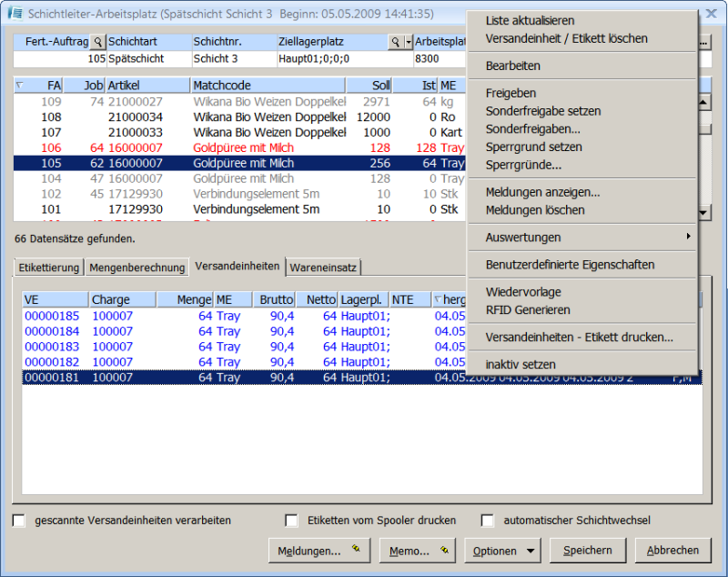
Task: Click the filter icon in FA column header
Action: [x=21, y=85]
